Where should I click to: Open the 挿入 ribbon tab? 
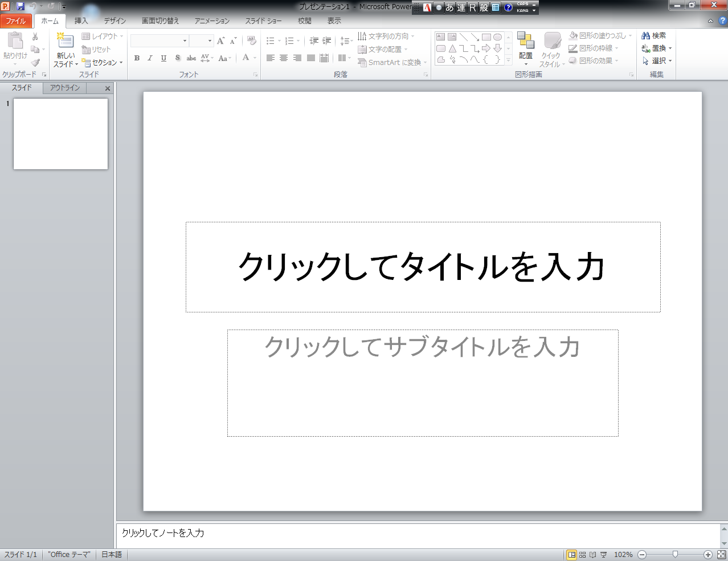point(81,21)
